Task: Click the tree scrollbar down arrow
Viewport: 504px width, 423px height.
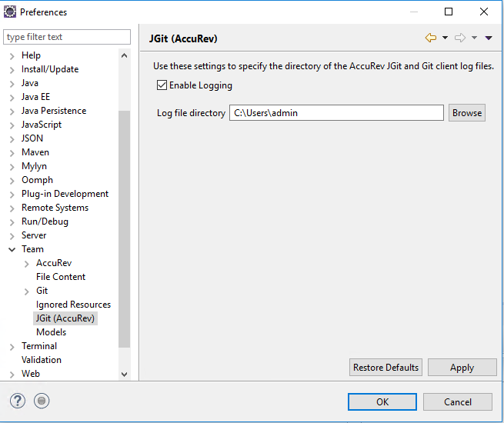Action: click(x=125, y=374)
